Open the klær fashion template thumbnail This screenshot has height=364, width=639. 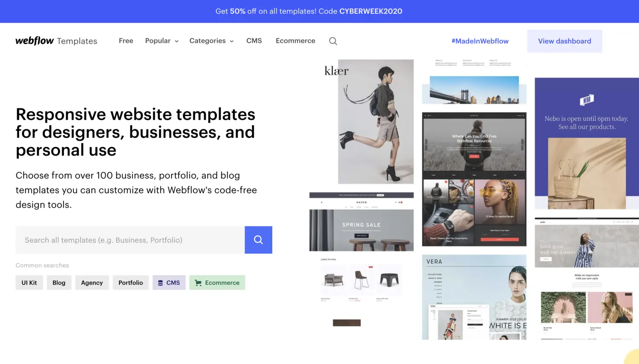368,122
